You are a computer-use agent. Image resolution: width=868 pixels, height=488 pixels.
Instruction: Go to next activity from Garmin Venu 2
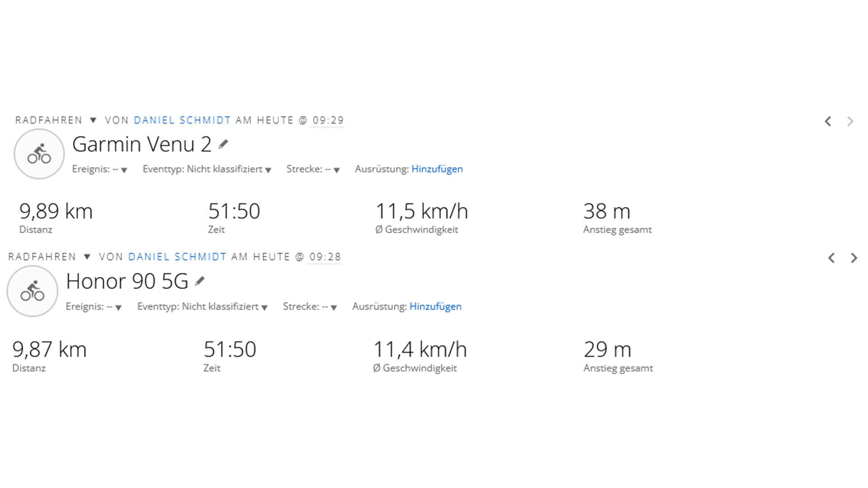pos(850,122)
